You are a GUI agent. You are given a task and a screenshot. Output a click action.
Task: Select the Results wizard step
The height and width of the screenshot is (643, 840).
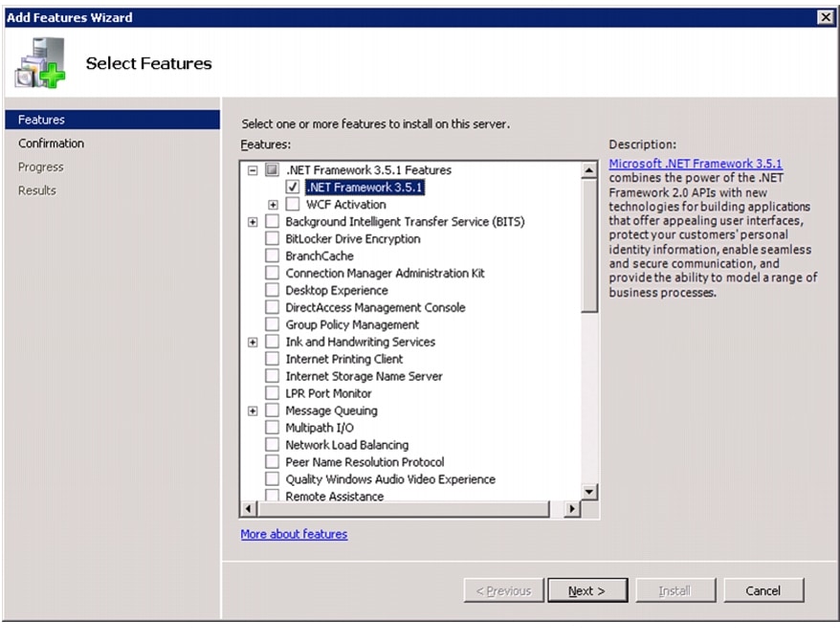[x=37, y=190]
